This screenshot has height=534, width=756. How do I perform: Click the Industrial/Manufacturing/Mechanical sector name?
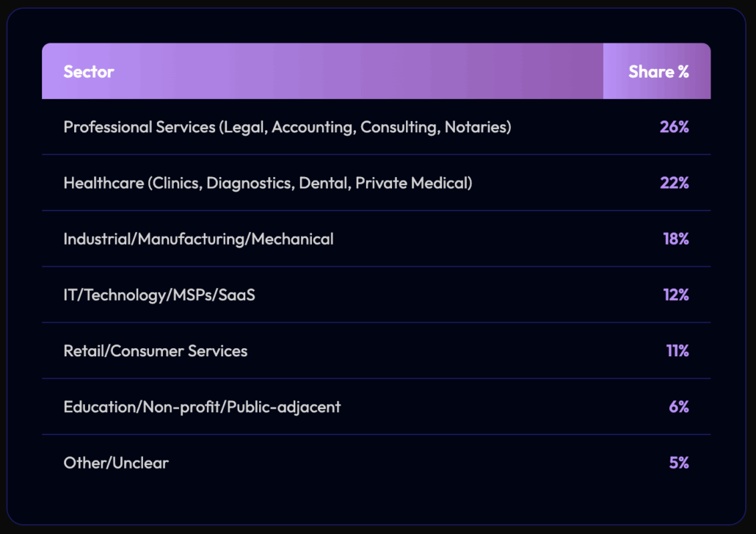[198, 239]
